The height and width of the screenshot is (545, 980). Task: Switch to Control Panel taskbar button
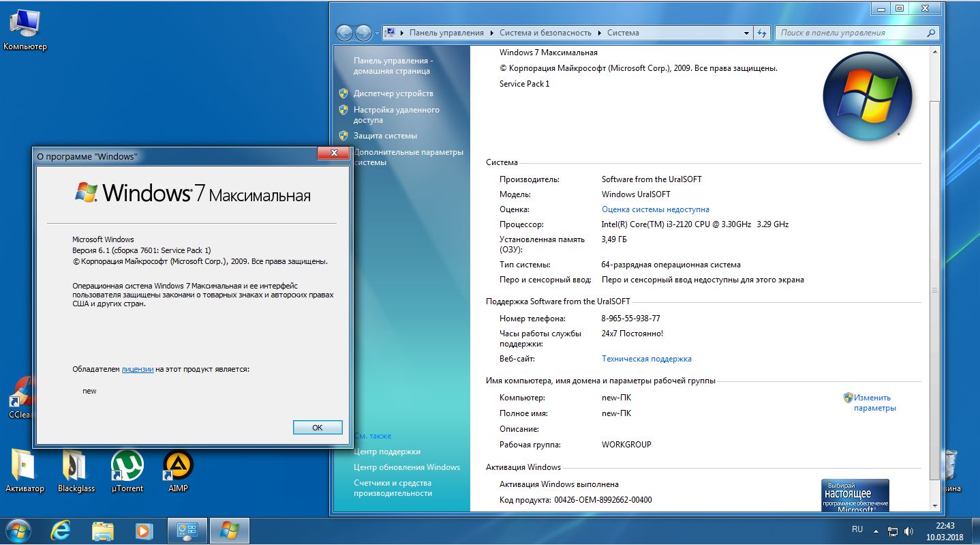coord(187,531)
